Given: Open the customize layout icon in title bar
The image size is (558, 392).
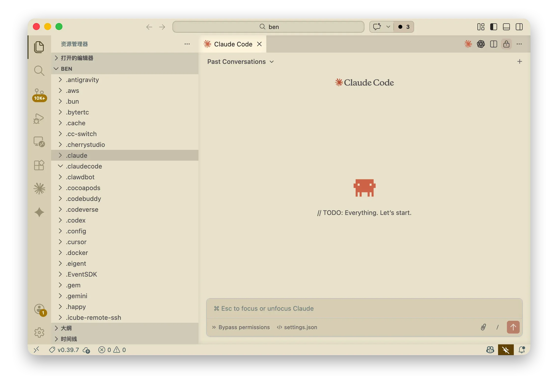Looking at the screenshot, I should (x=481, y=27).
